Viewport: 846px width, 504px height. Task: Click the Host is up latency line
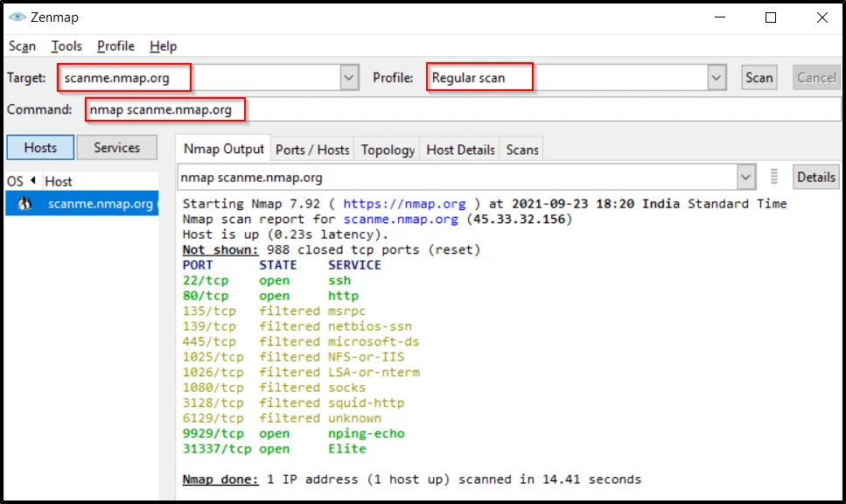[x=285, y=234]
